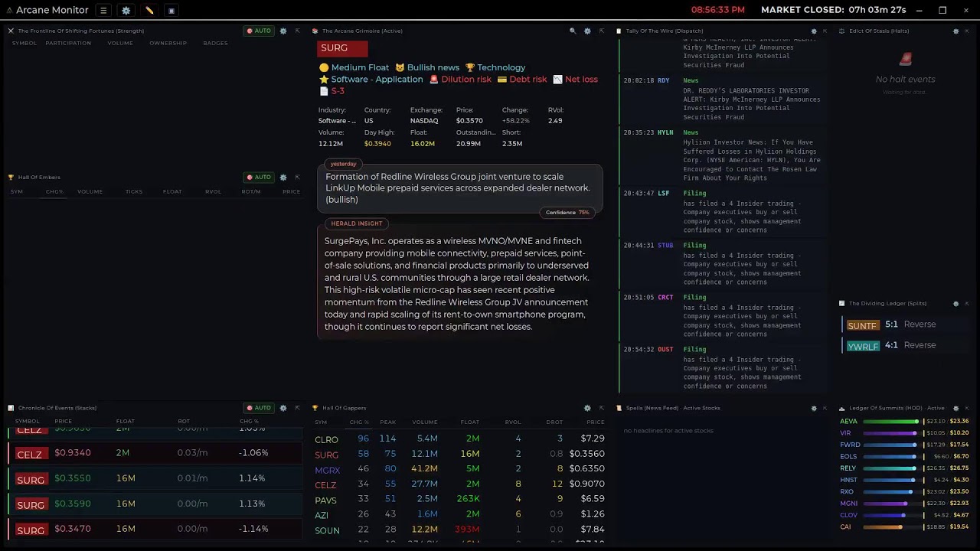Open the hamburger menu beside Arcane Monitor
The image size is (980, 551).
click(x=103, y=10)
